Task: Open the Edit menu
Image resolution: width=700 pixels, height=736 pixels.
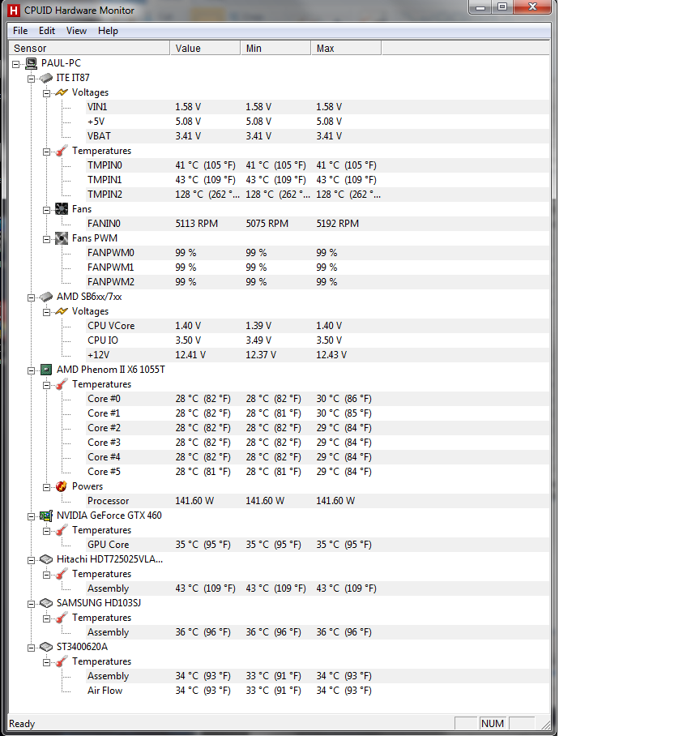Action: coord(47,31)
